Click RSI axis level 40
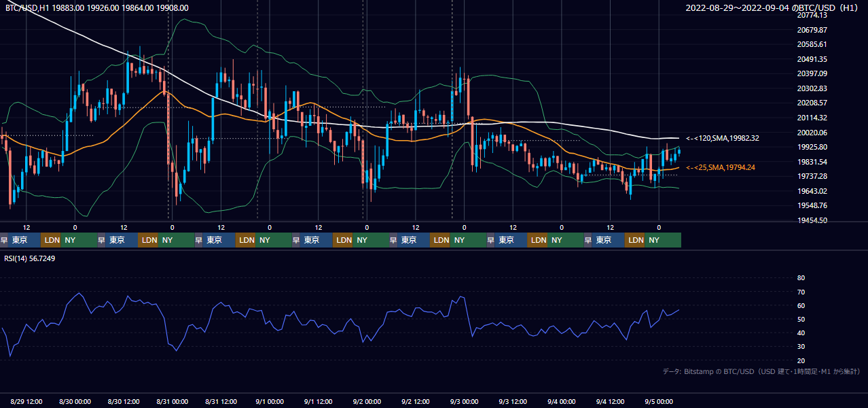 coord(801,333)
